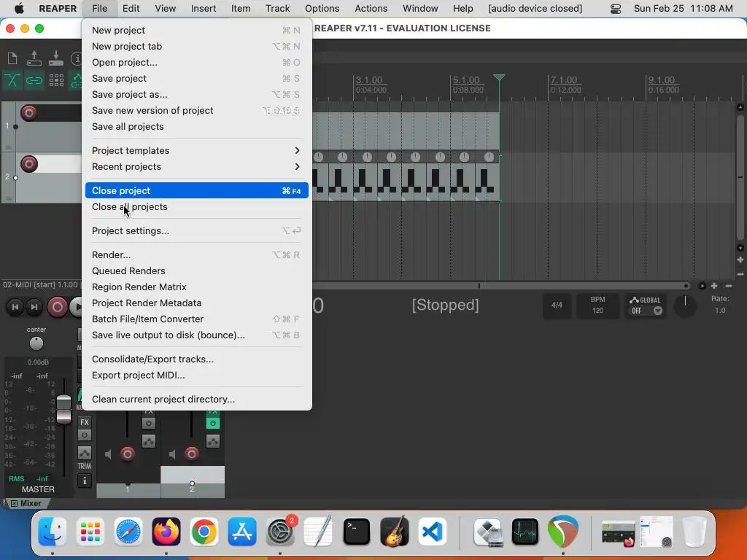Arm track 1 record button
747x560 pixels.
point(29,113)
